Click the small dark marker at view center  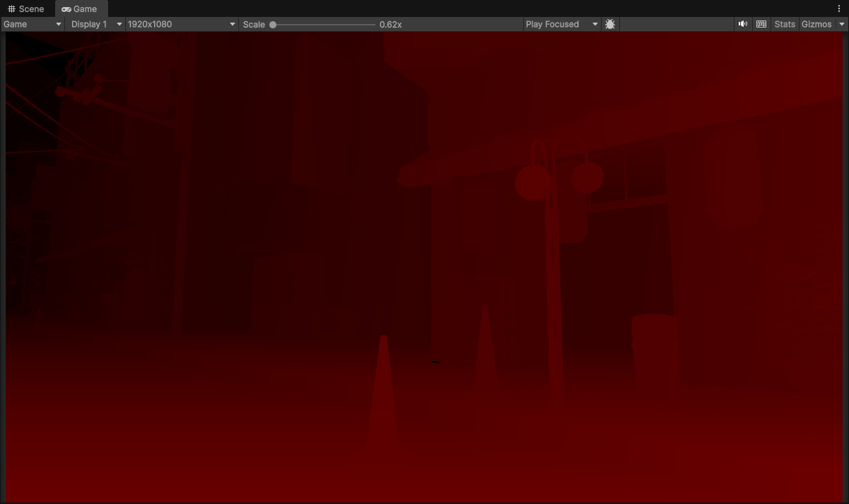[x=436, y=362]
